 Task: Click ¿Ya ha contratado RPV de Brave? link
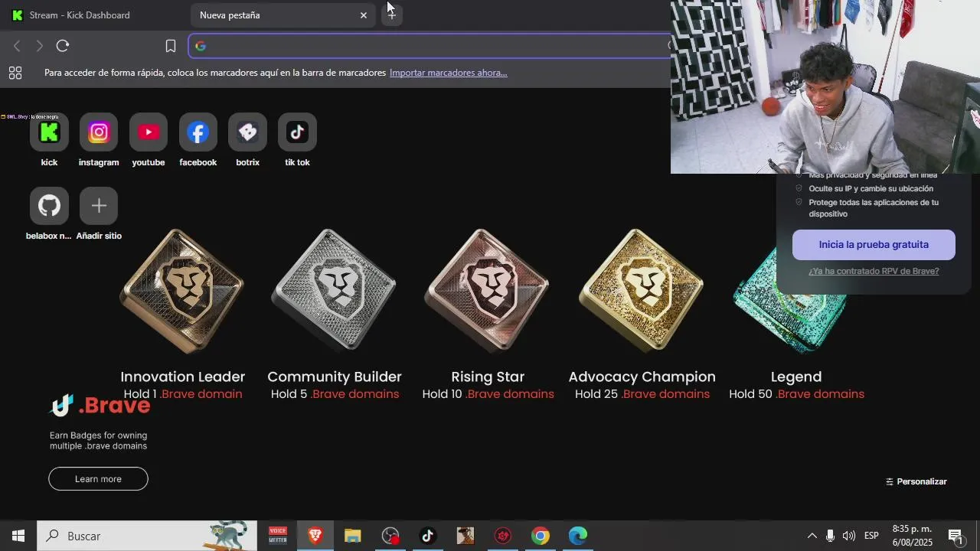[874, 271]
